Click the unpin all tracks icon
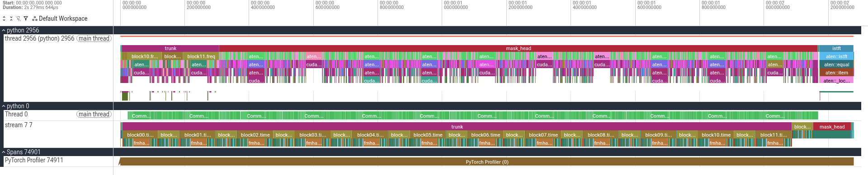 [x=19, y=18]
